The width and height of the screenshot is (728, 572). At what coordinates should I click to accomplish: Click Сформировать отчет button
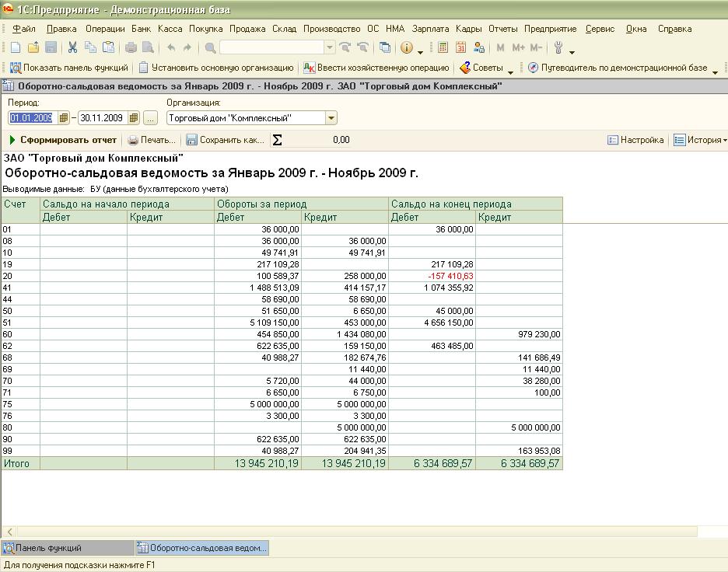pyautogui.click(x=63, y=140)
